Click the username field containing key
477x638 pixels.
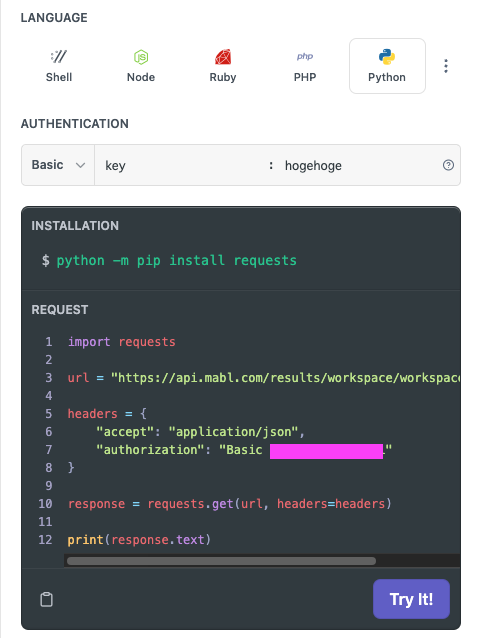(x=181, y=165)
